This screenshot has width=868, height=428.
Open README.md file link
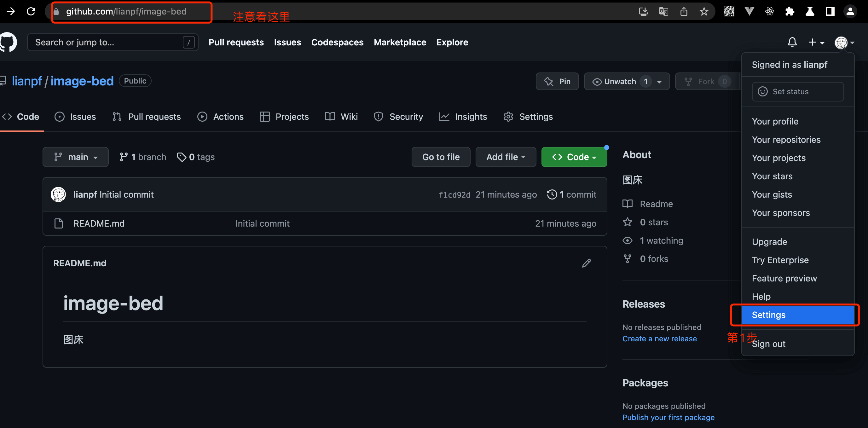coord(99,223)
